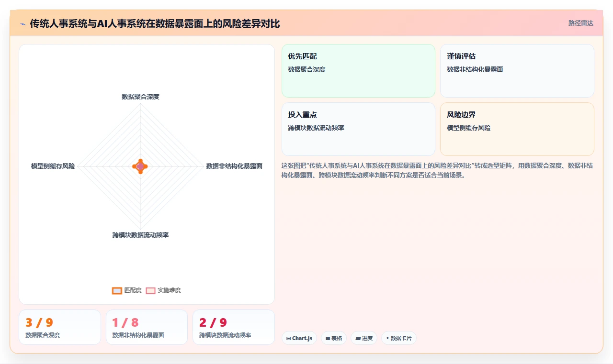This screenshot has height=364, width=613.
Task: Click the description paragraph starting 这张图把
Action: pyautogui.click(x=438, y=170)
